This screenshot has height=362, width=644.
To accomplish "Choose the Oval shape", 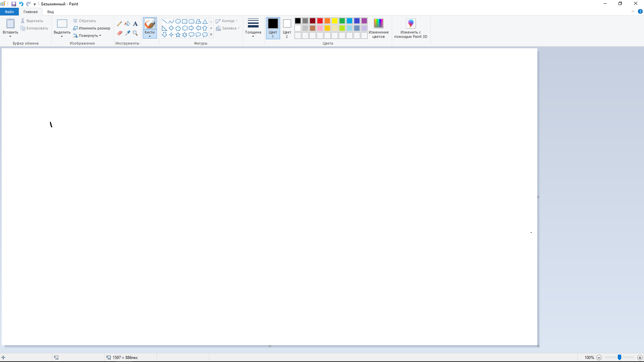I will click(x=178, y=21).
